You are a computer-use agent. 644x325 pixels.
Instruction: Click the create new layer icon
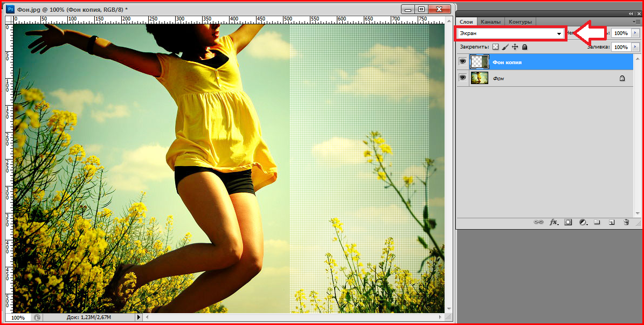point(612,222)
